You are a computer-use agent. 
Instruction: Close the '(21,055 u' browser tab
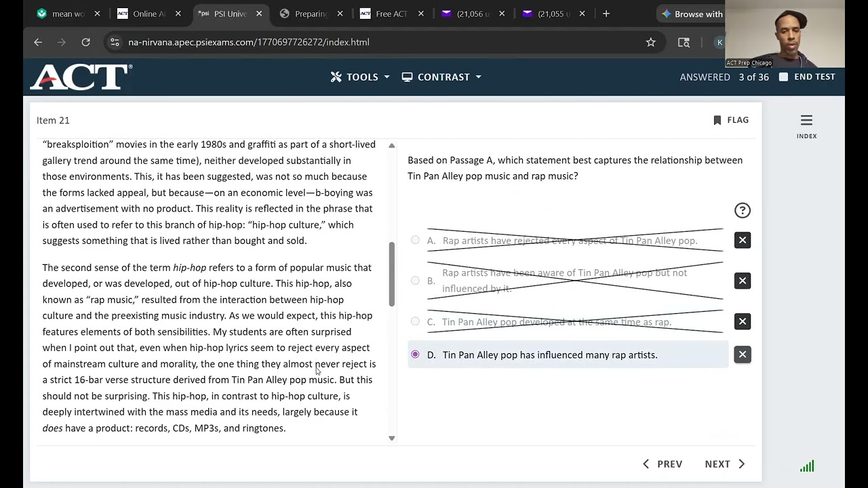point(582,14)
